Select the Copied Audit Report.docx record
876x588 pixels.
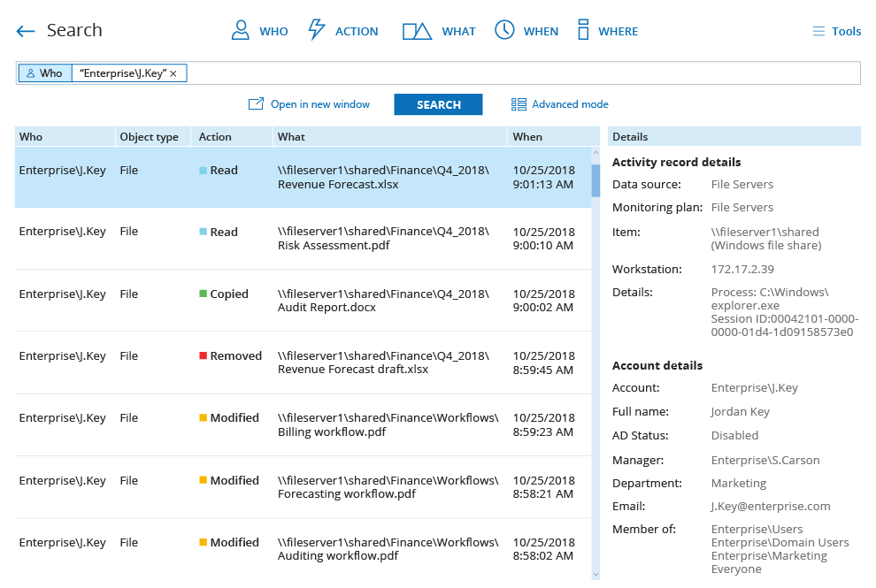[303, 301]
